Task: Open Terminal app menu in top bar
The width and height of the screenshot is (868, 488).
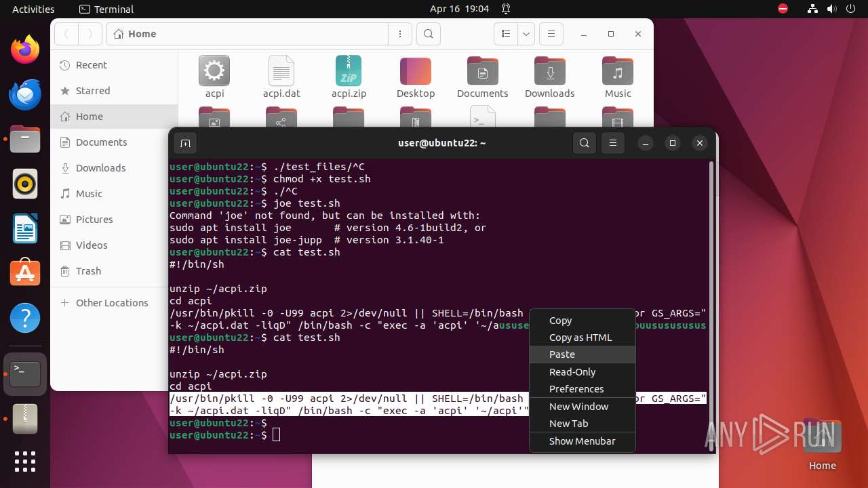Action: point(106,9)
